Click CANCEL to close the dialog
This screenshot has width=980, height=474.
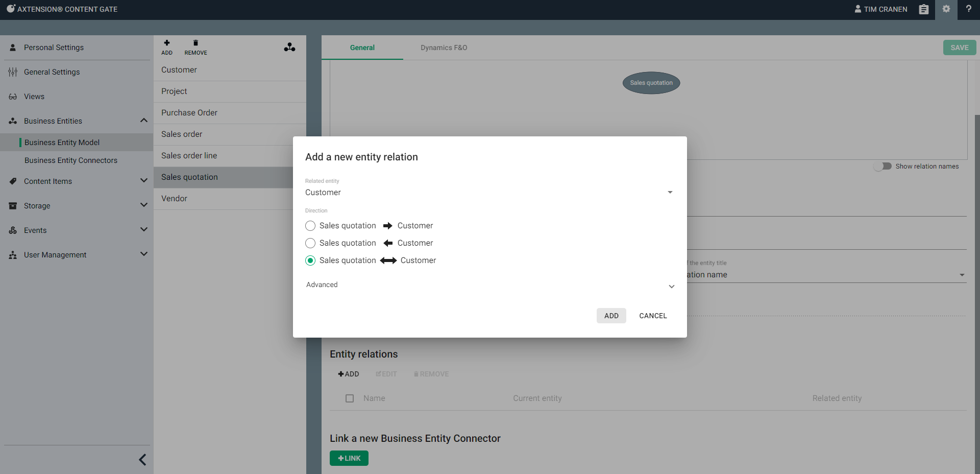653,316
